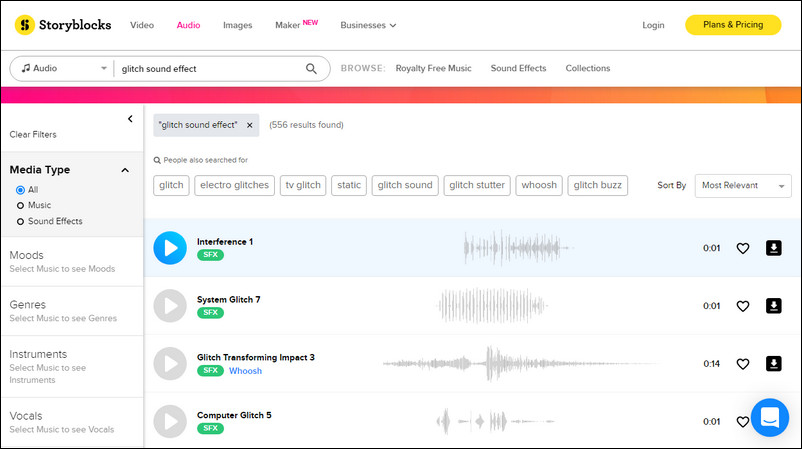
Task: Click the Login link
Action: (x=653, y=25)
